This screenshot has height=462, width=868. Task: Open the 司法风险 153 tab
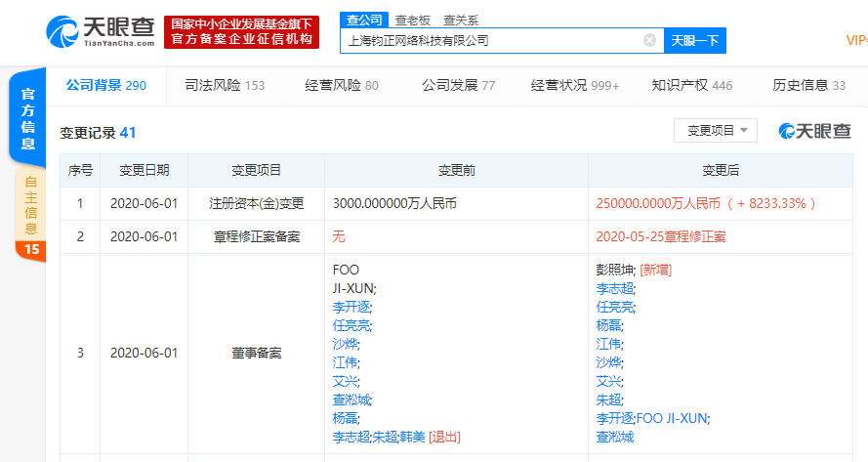coord(225,85)
